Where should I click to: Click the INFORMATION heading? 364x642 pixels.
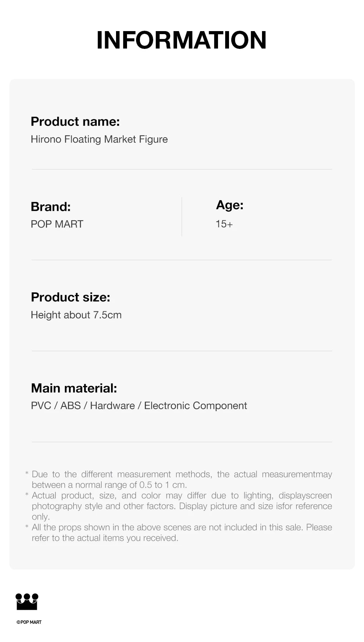(181, 40)
